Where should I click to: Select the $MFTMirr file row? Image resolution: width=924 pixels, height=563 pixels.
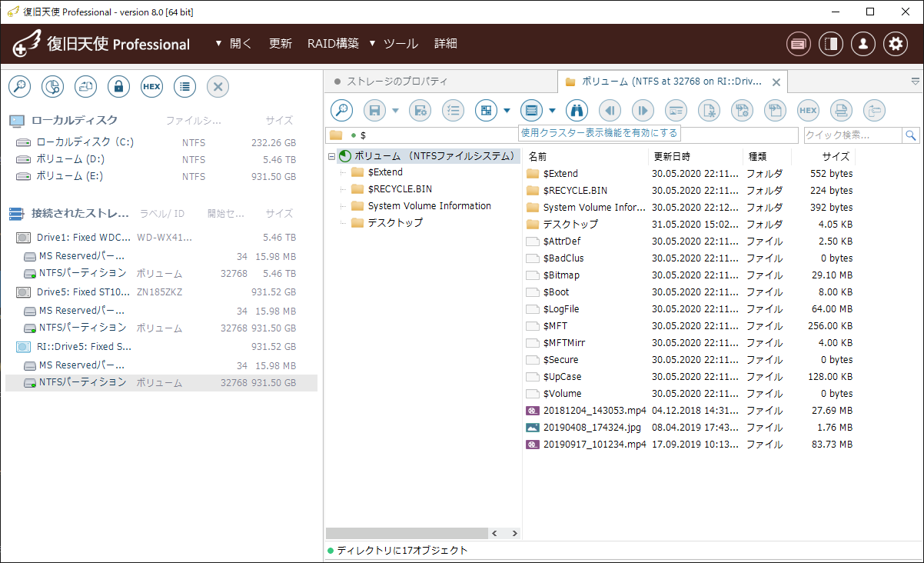click(x=690, y=343)
